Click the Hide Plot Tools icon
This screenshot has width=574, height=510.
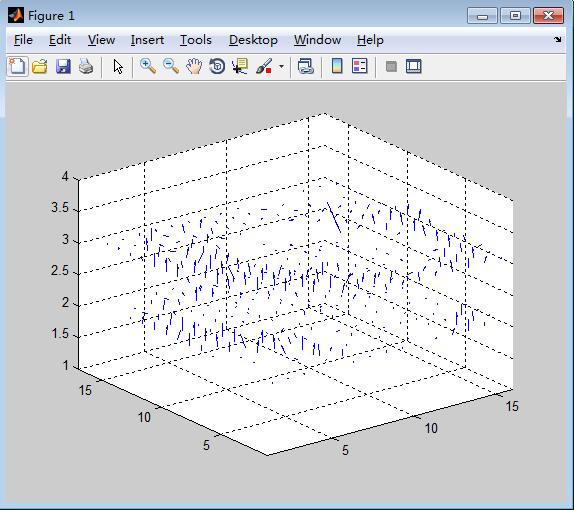(391, 67)
